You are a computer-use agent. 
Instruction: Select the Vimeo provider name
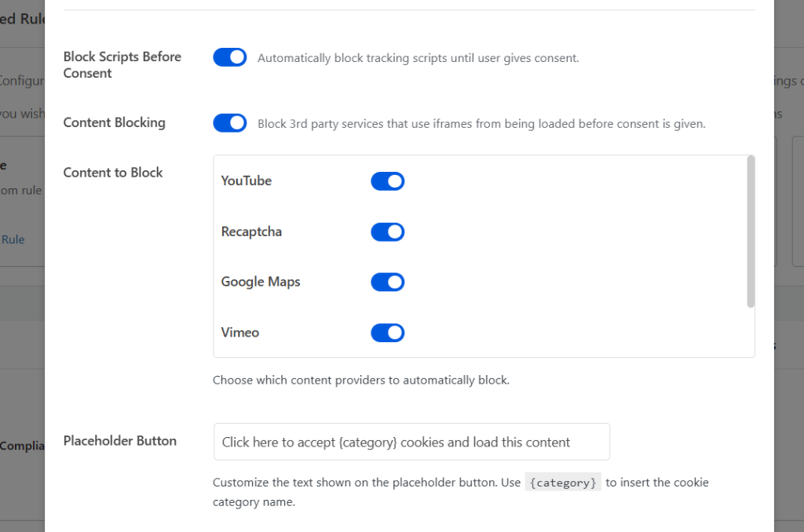(239, 332)
